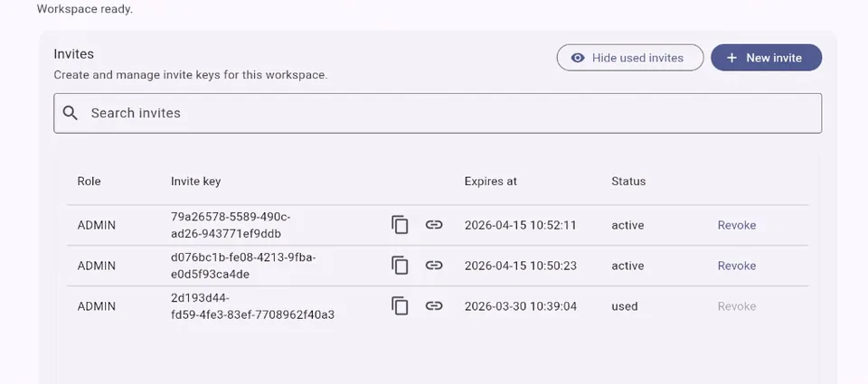Copy the used invite key 2d193d44
Screen dimensions: 868x384
point(400,306)
